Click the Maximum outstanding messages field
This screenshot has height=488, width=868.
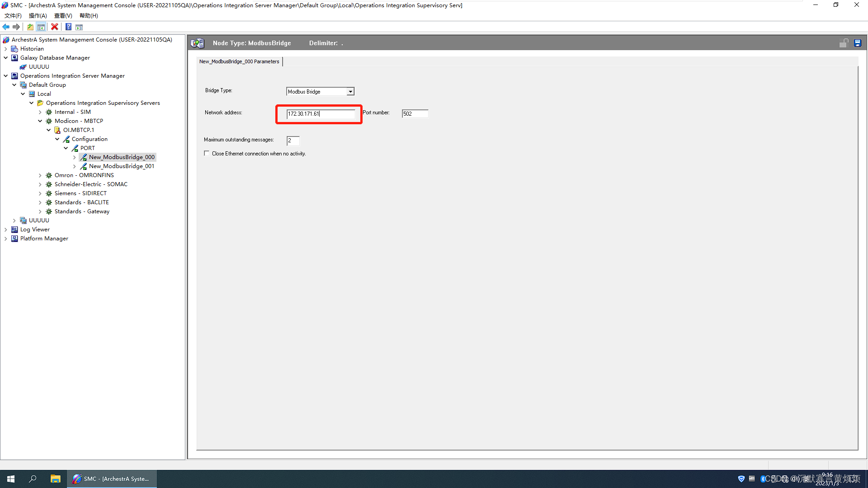[292, 141]
